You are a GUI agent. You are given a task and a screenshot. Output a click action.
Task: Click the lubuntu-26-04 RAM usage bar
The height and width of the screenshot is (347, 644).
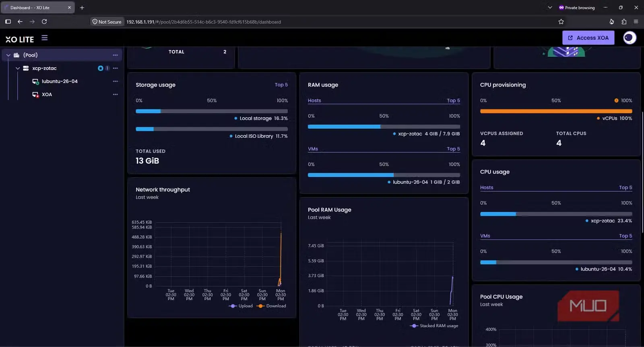tap(384, 175)
